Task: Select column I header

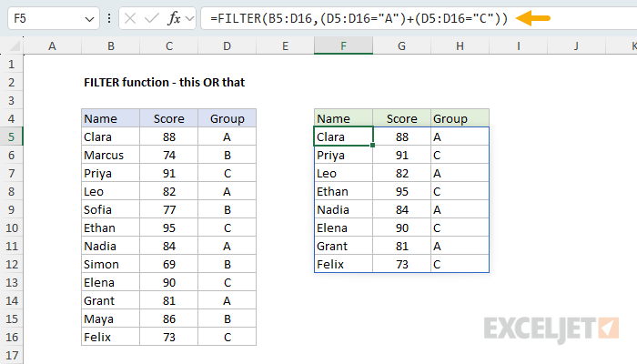Action: tap(519, 45)
